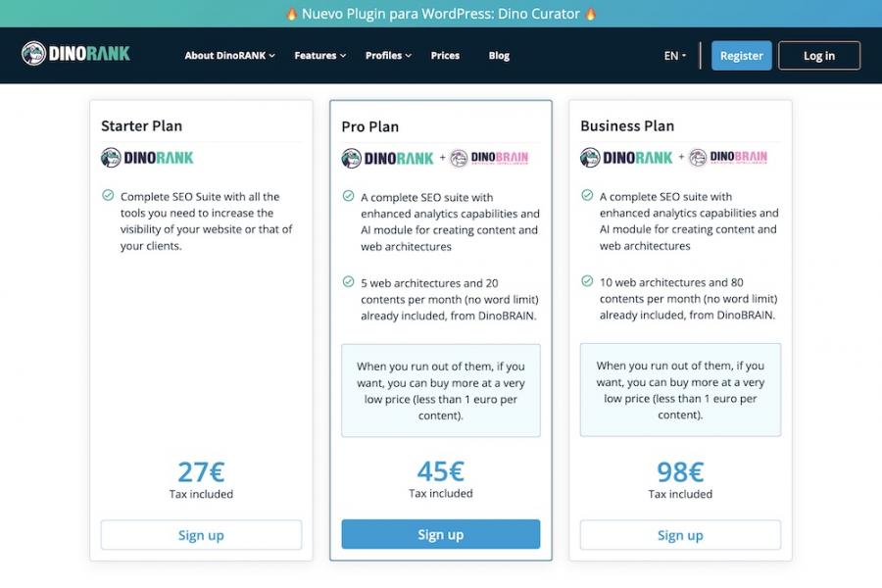Sign up for the Pro Plan
882x588 pixels.
coord(441,534)
